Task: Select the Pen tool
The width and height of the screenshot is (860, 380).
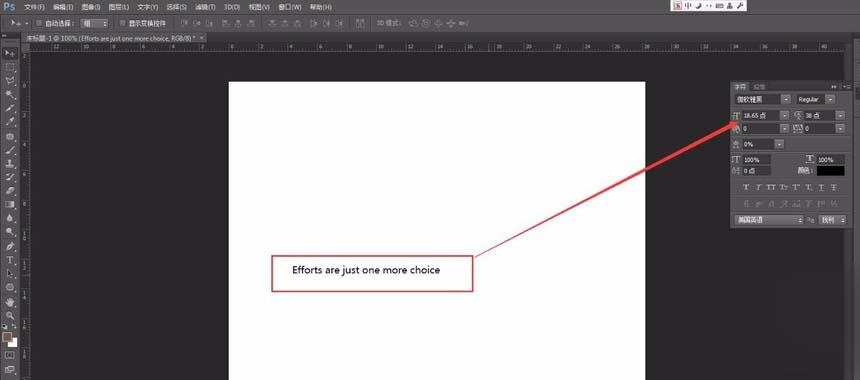Action: pyautogui.click(x=10, y=246)
